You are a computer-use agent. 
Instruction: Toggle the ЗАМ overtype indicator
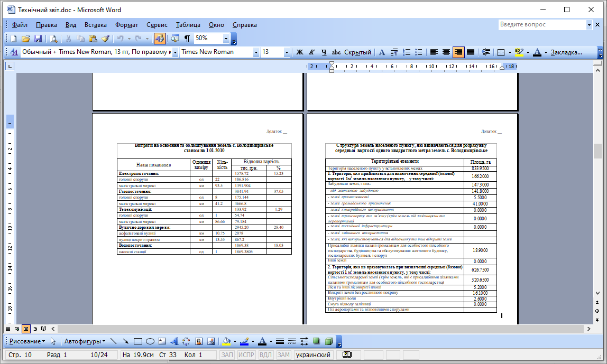point(283,354)
